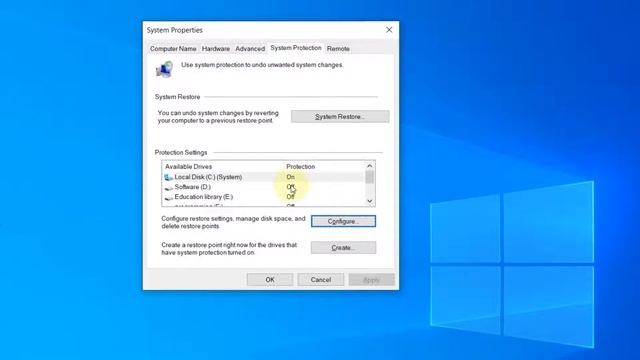Select Local Disk (C:) (System) drive
The image size is (640, 360).
tap(263, 177)
